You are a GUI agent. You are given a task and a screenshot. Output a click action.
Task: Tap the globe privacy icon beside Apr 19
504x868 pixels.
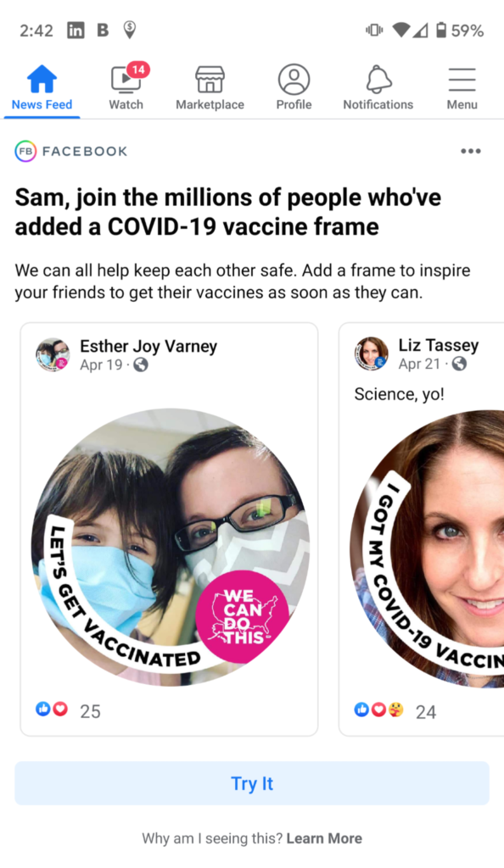[x=141, y=364]
